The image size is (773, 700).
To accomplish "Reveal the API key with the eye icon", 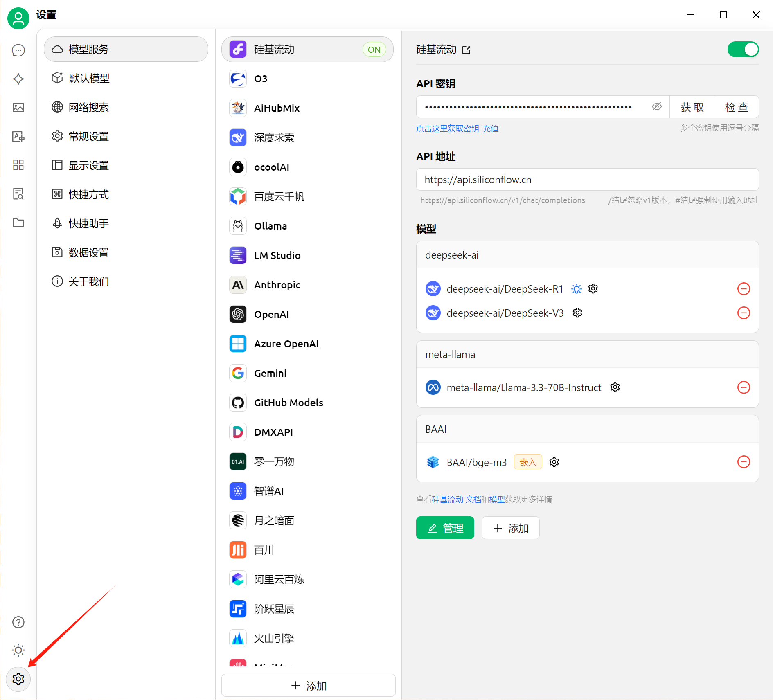I will point(657,107).
